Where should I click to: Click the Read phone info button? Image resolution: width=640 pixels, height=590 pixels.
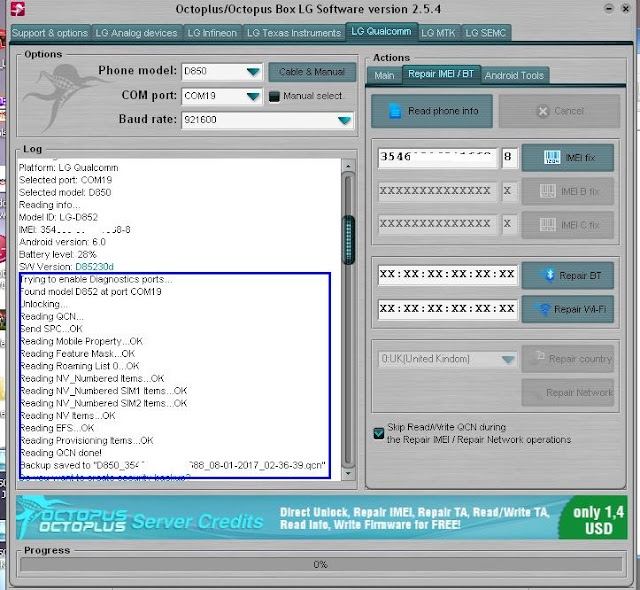[432, 111]
